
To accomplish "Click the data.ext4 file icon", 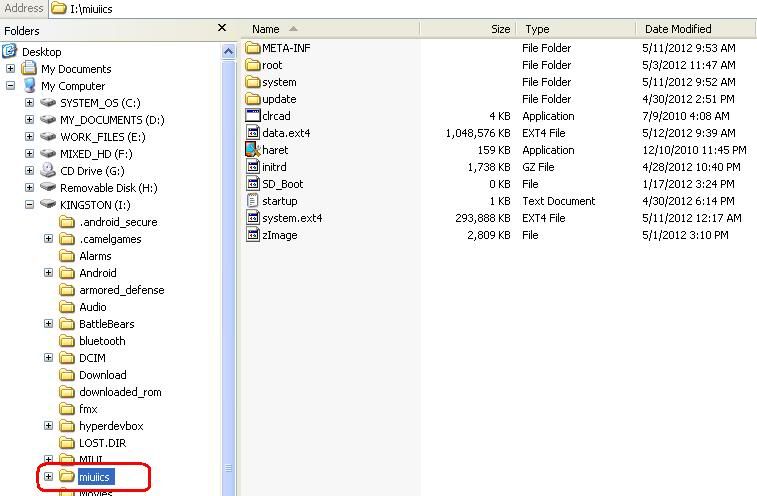I will click(253, 133).
